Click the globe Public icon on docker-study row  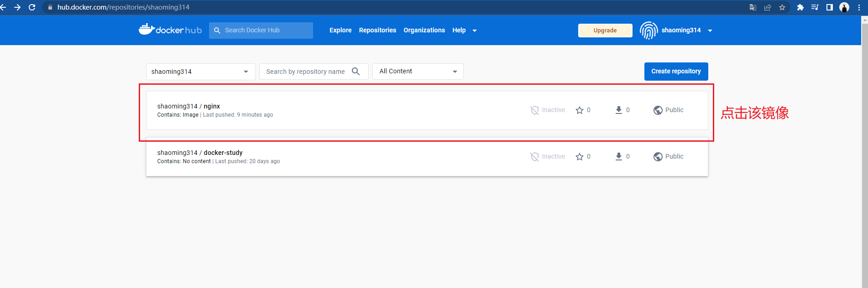pyautogui.click(x=658, y=157)
